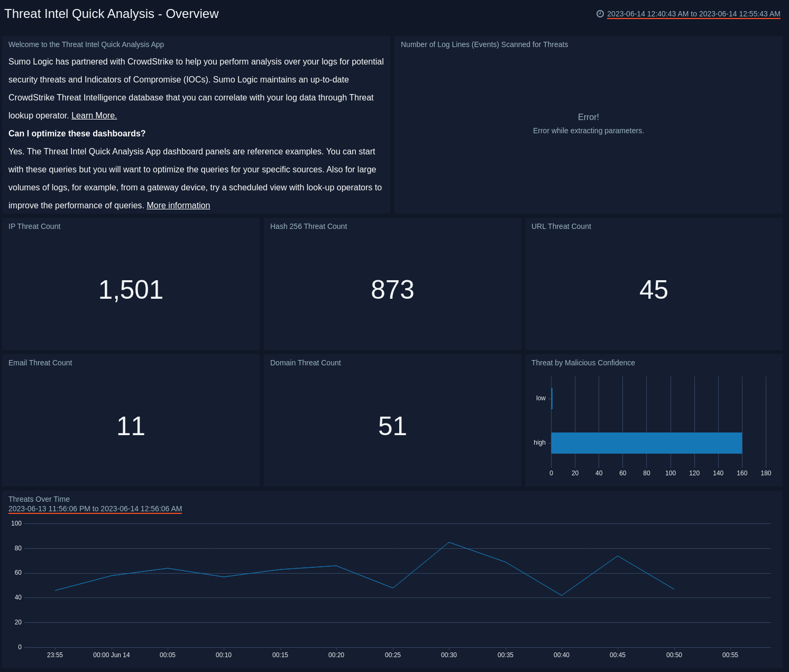Click the IP Threat Count panel title
This screenshot has width=789, height=672.
click(34, 226)
